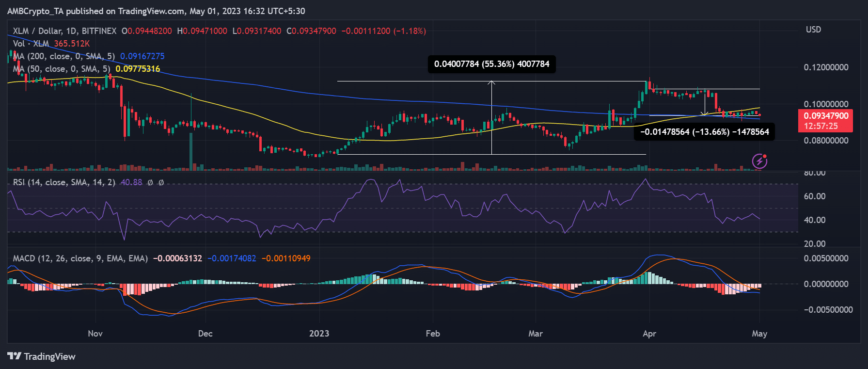Select the XLM / Dollar, 1D, BITFINEX symbol title
Image resolution: width=868 pixels, height=369 pixels.
[x=64, y=31]
